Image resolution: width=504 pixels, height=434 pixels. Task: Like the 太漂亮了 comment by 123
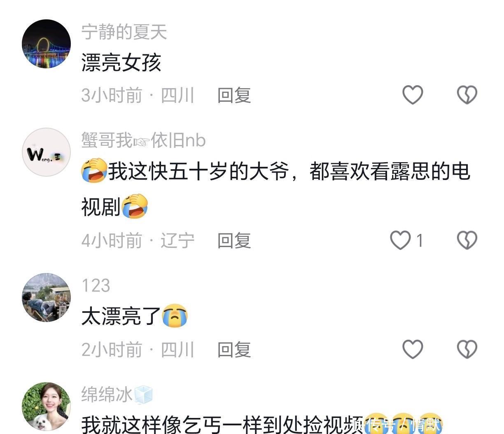[x=413, y=349]
